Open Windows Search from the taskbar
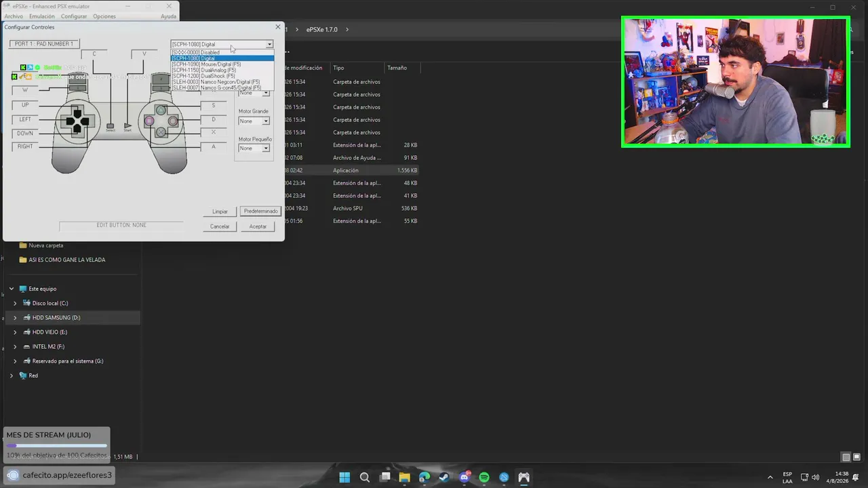The height and width of the screenshot is (488, 868). [365, 477]
